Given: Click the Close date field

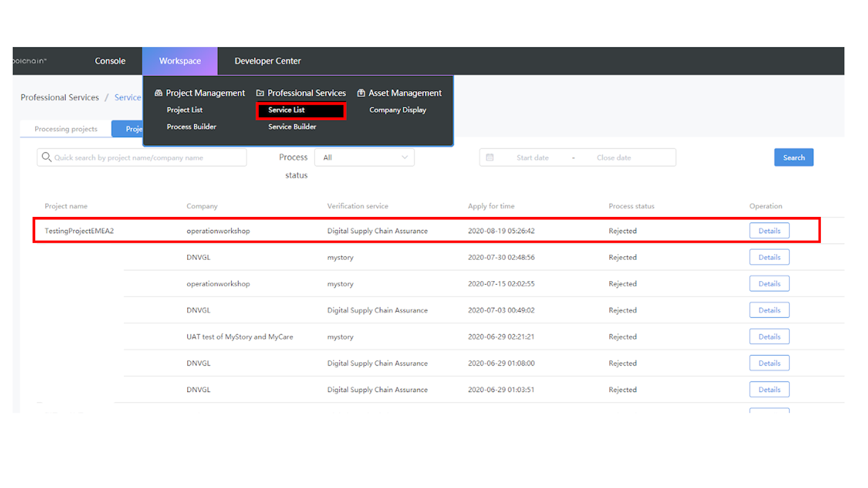Looking at the screenshot, I should (614, 158).
